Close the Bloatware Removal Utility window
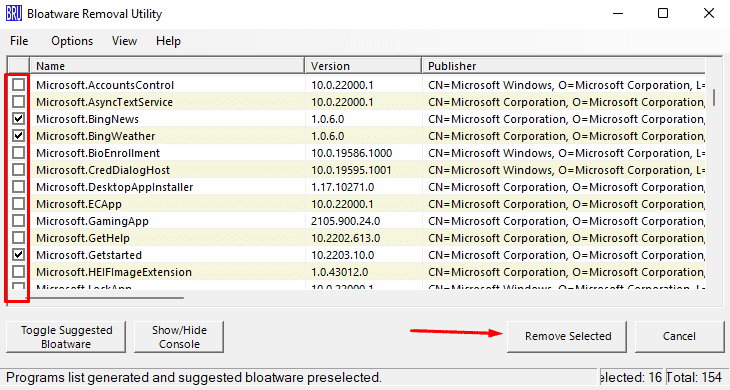Screen dimensions: 730x390 pyautogui.click(x=709, y=13)
